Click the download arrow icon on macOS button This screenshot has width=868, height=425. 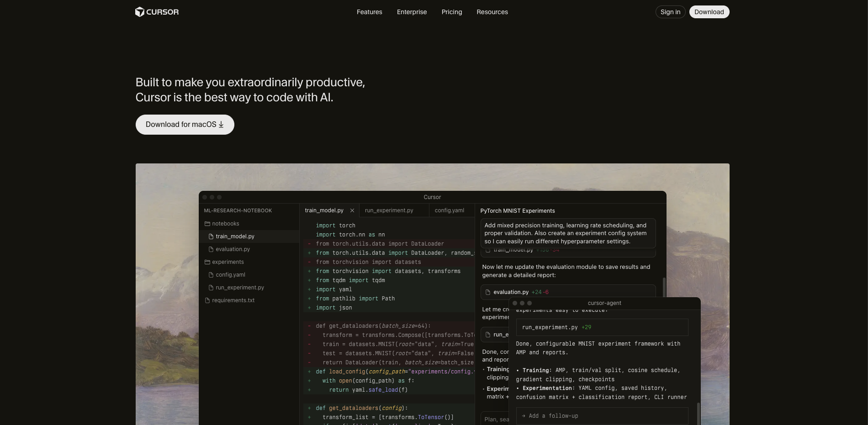221,125
